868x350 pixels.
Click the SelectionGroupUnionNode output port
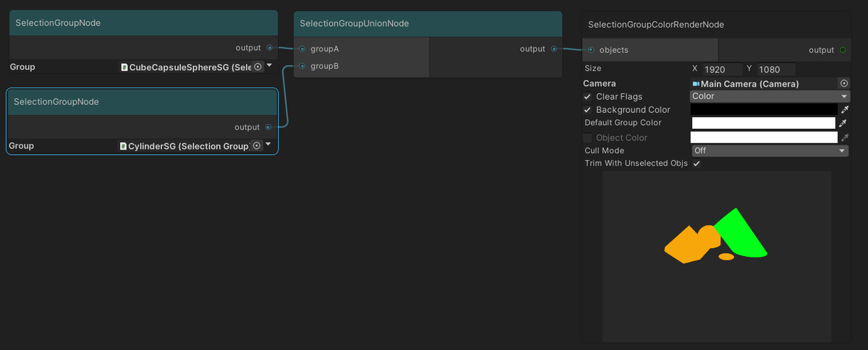(553, 49)
